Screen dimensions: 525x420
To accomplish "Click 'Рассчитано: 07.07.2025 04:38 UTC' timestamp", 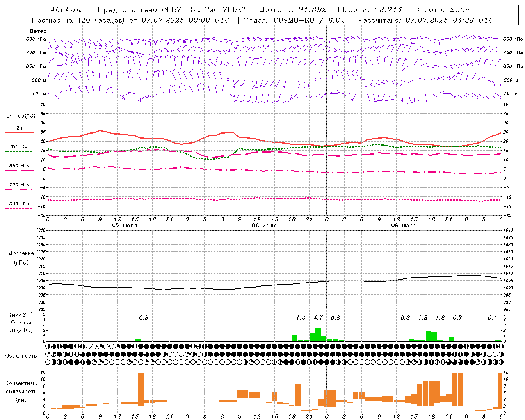I will point(426,20).
